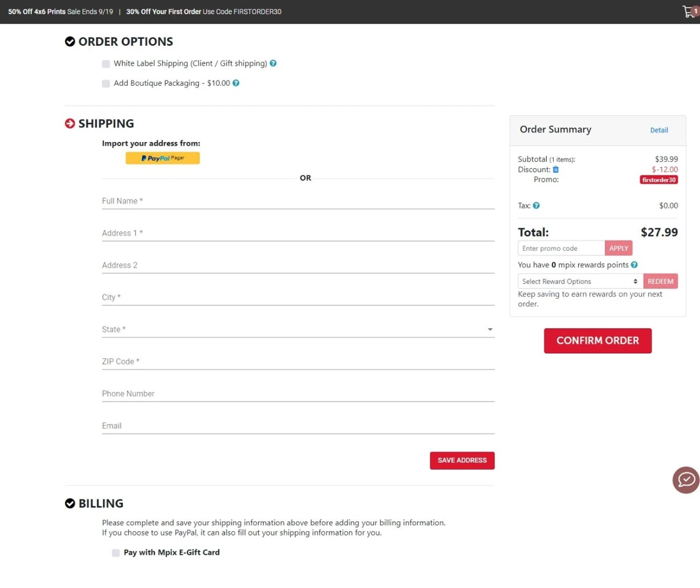Click the Tax help icon
The image size is (700, 588).
pyautogui.click(x=536, y=205)
